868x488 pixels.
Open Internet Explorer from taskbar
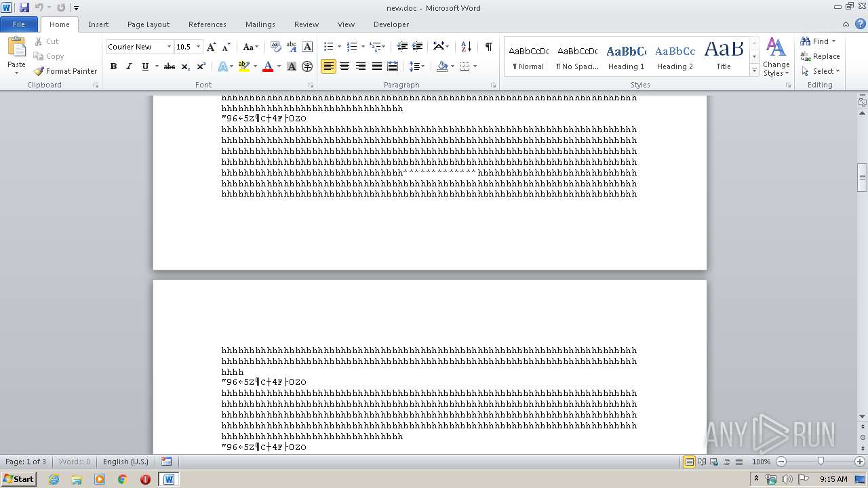[x=54, y=479]
